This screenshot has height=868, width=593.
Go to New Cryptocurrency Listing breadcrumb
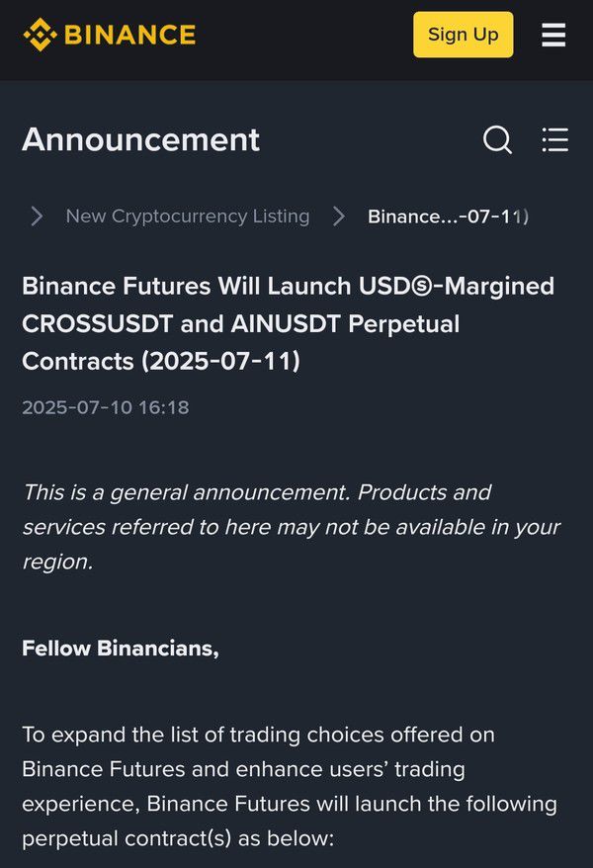tap(188, 216)
